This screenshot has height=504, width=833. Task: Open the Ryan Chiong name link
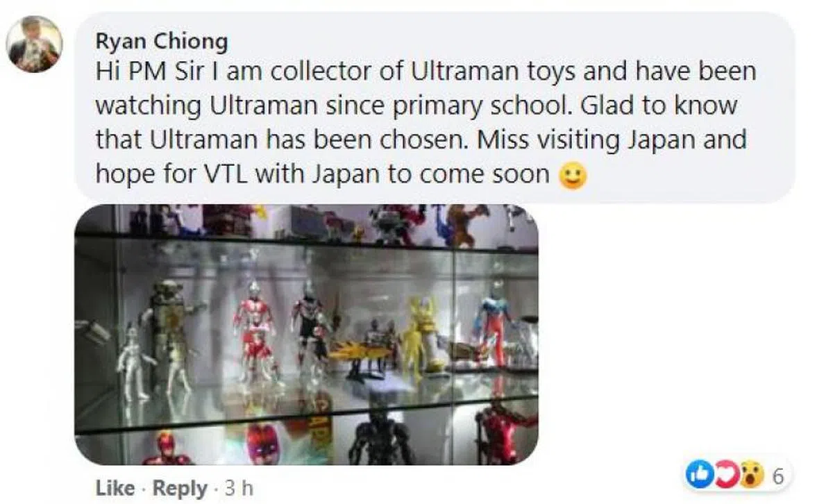(162, 42)
